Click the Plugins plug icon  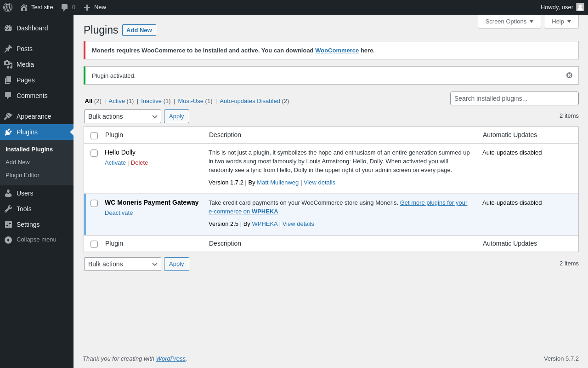click(x=8, y=132)
